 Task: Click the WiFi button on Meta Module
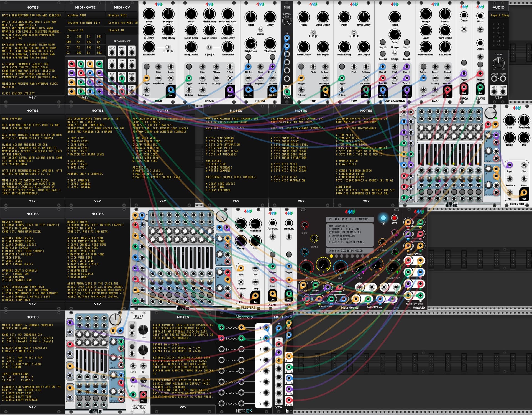click(x=383, y=218)
